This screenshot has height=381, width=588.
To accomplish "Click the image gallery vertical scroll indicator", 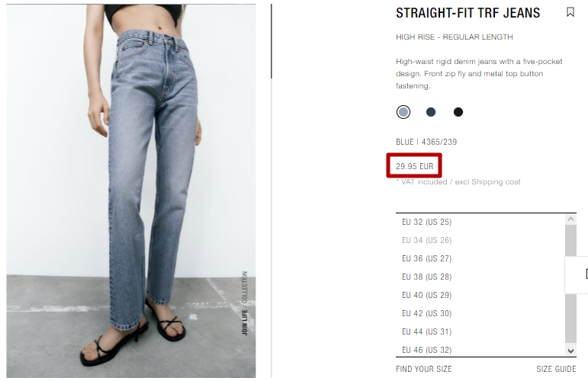I will [x=272, y=41].
